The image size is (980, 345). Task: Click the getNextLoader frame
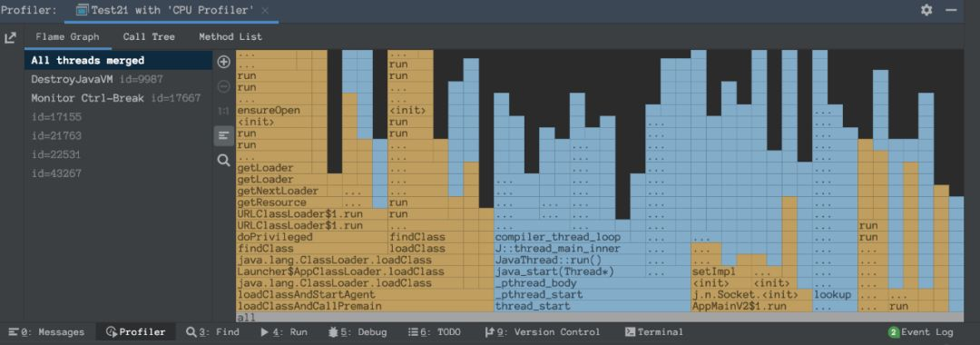tap(289, 191)
